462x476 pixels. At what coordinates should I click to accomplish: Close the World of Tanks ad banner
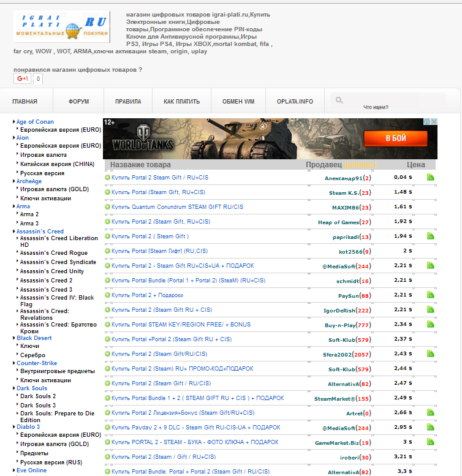pyautogui.click(x=434, y=121)
